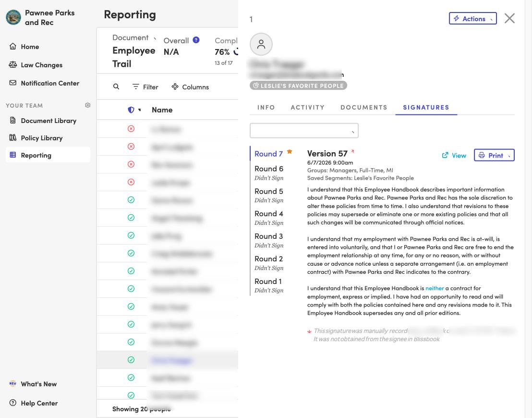
Task: Click the Overall info question mark icon
Action: (x=196, y=40)
